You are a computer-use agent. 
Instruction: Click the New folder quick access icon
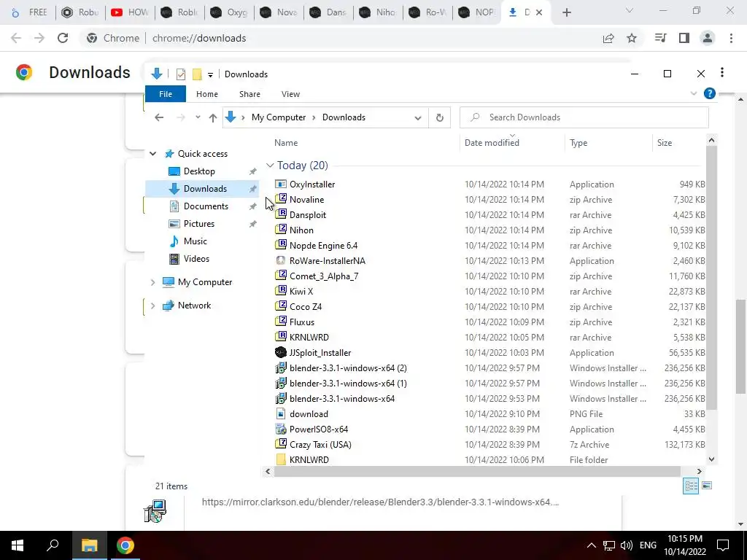(197, 74)
